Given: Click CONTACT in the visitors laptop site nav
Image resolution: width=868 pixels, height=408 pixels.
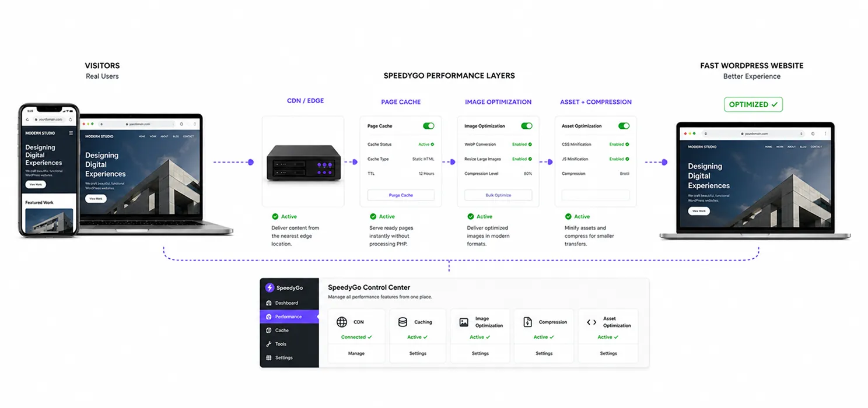Looking at the screenshot, I should (188, 136).
